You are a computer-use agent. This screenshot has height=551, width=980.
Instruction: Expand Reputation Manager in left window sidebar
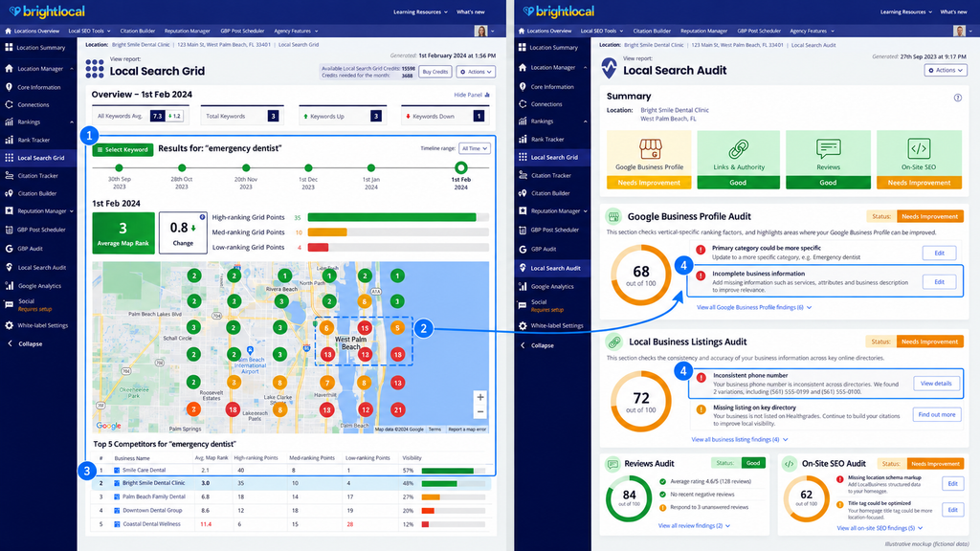[71, 211]
